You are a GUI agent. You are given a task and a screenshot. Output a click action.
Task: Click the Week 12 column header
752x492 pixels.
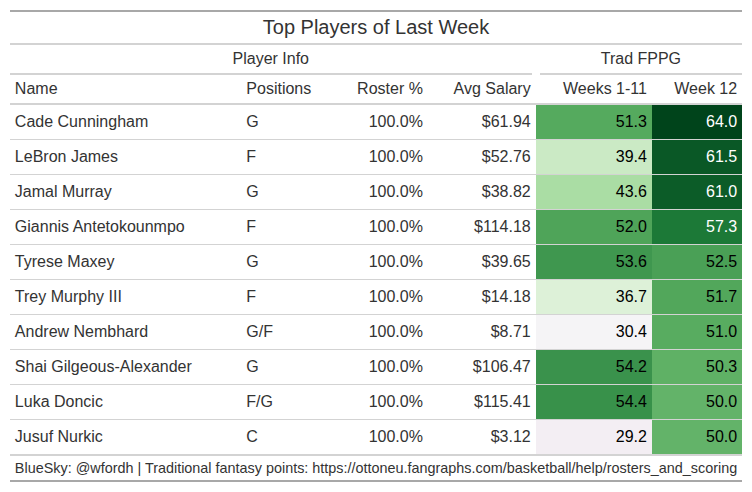[705, 89]
